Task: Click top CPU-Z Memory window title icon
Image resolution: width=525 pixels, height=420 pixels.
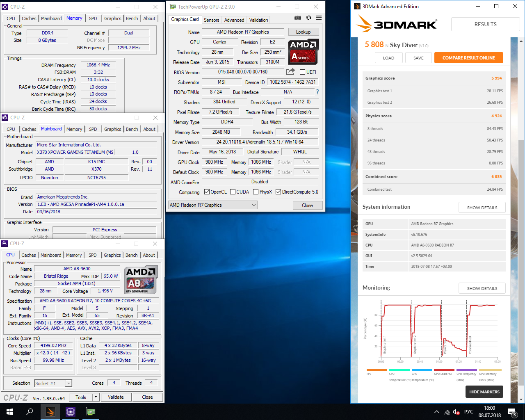Action: [5, 7]
